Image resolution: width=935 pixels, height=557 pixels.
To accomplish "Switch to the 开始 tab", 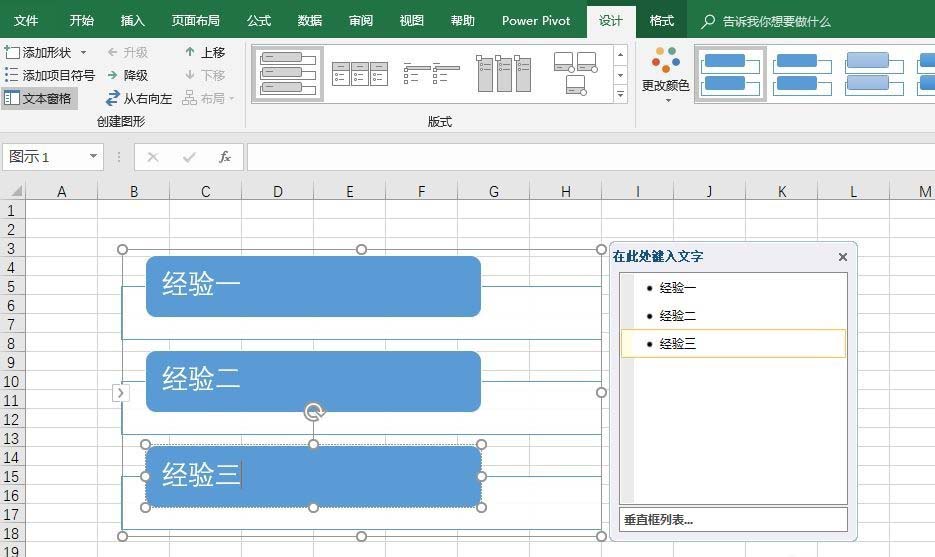I will tap(81, 21).
